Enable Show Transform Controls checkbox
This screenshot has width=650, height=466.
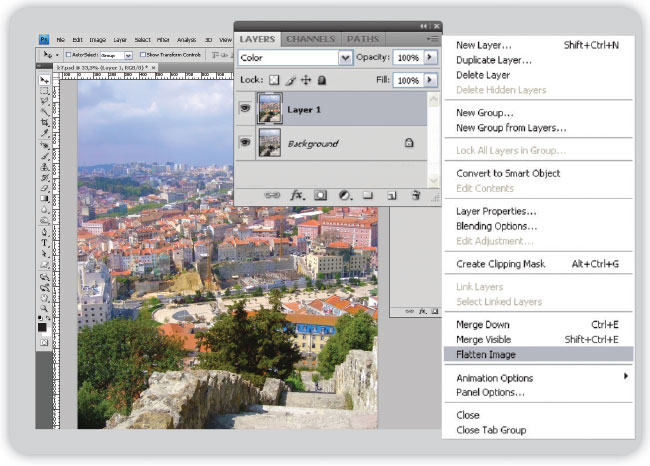[144, 55]
